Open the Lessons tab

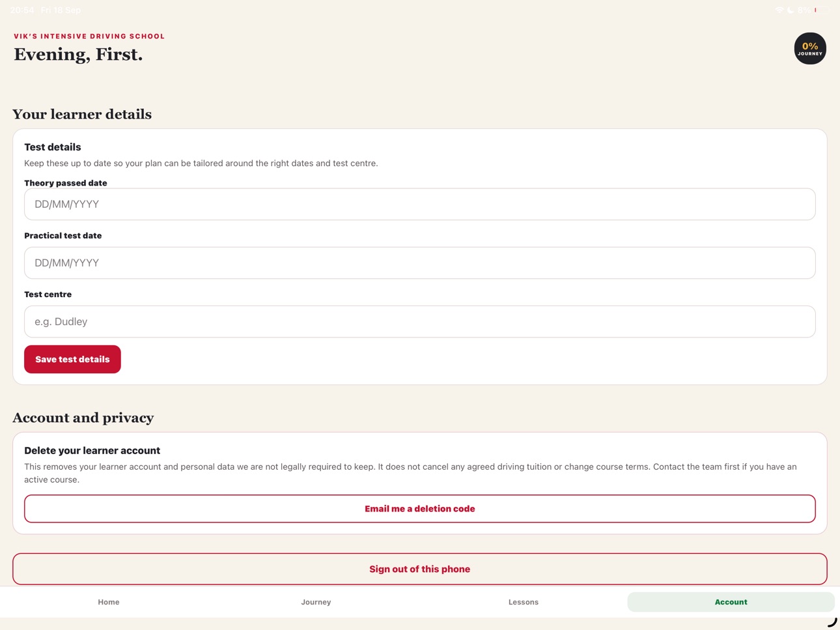[524, 602]
